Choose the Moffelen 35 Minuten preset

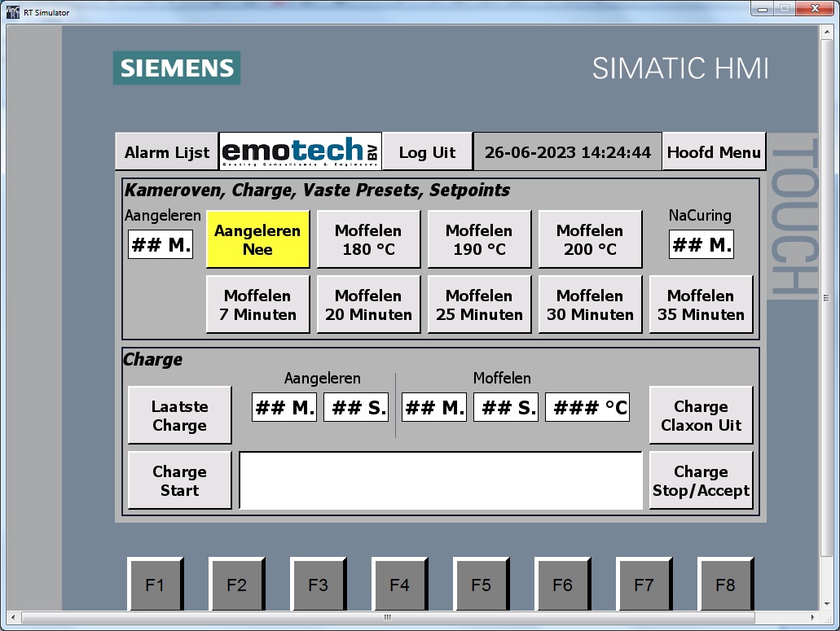(x=701, y=305)
